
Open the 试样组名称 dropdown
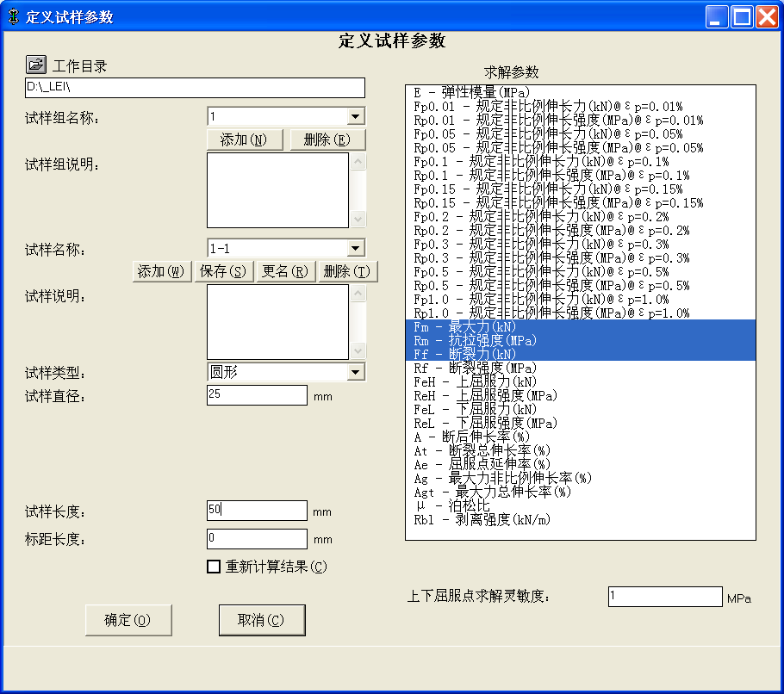tap(356, 116)
